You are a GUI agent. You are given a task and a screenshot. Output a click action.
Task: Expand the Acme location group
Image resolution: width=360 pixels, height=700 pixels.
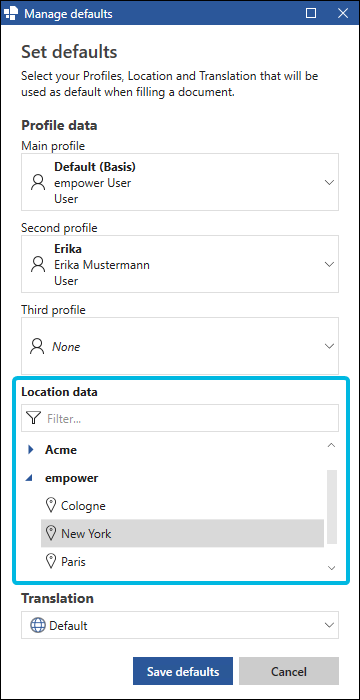[31, 450]
